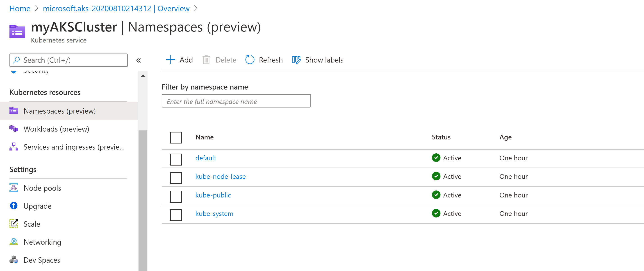Click the Add button label

pyautogui.click(x=186, y=60)
